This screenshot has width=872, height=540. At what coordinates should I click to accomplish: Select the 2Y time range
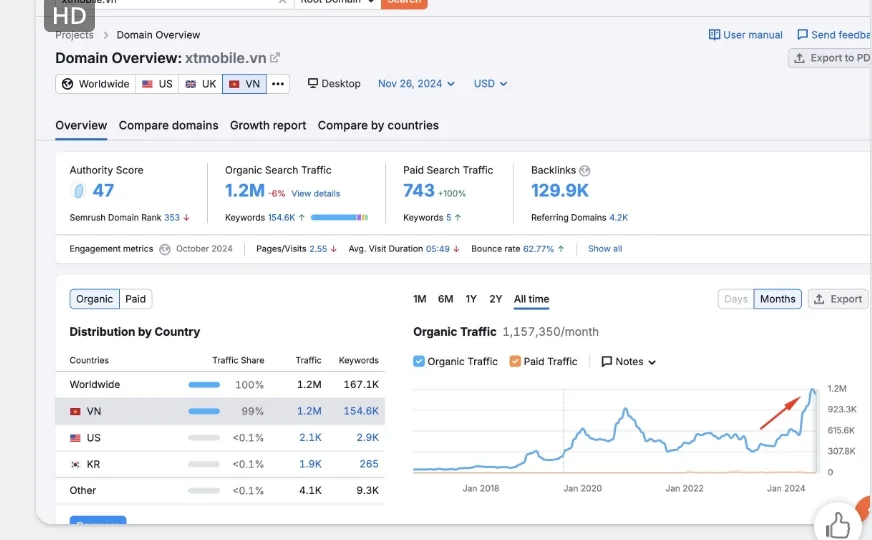(496, 299)
